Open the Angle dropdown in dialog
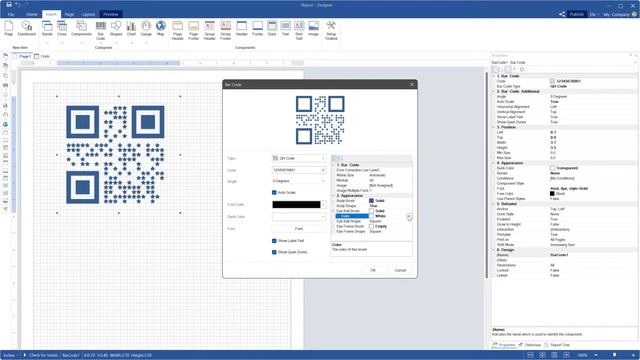 [299, 181]
